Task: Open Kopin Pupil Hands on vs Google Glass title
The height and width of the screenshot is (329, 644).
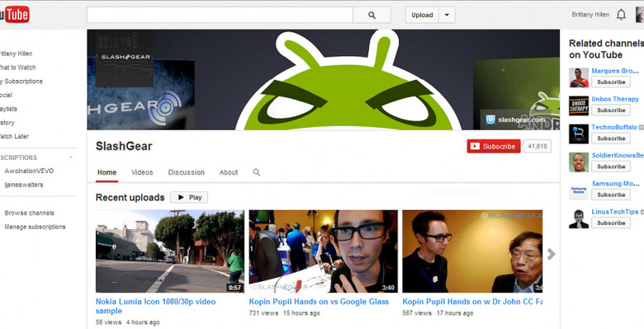Action: coord(319,302)
